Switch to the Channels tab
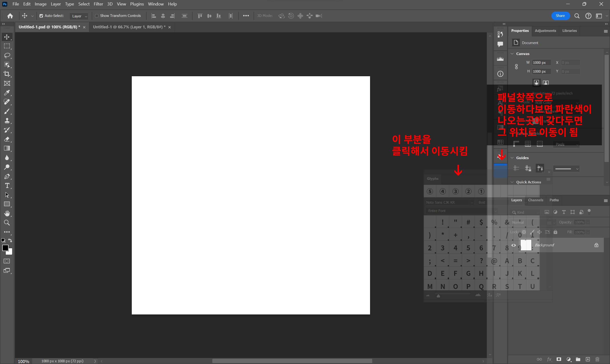The image size is (610, 364). 535,200
